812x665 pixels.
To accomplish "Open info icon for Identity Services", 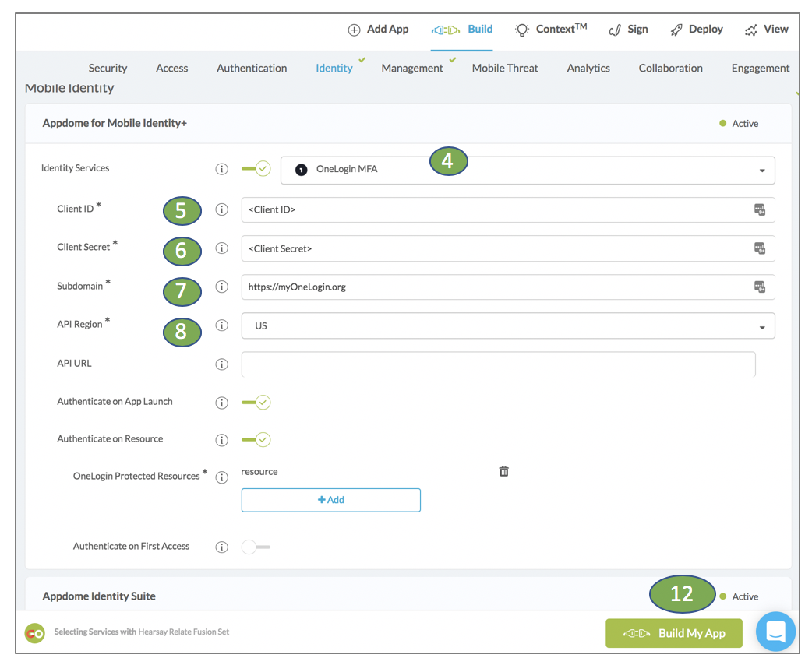I will (221, 169).
